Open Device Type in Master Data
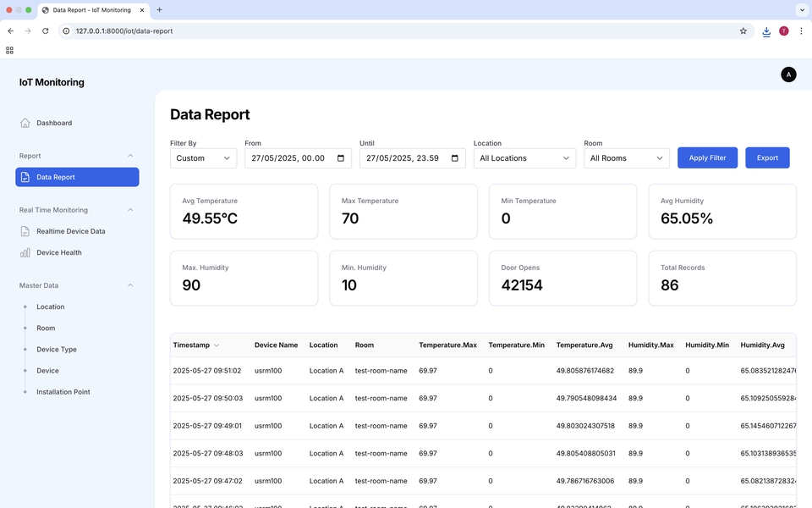Image resolution: width=812 pixels, height=508 pixels. pos(57,349)
